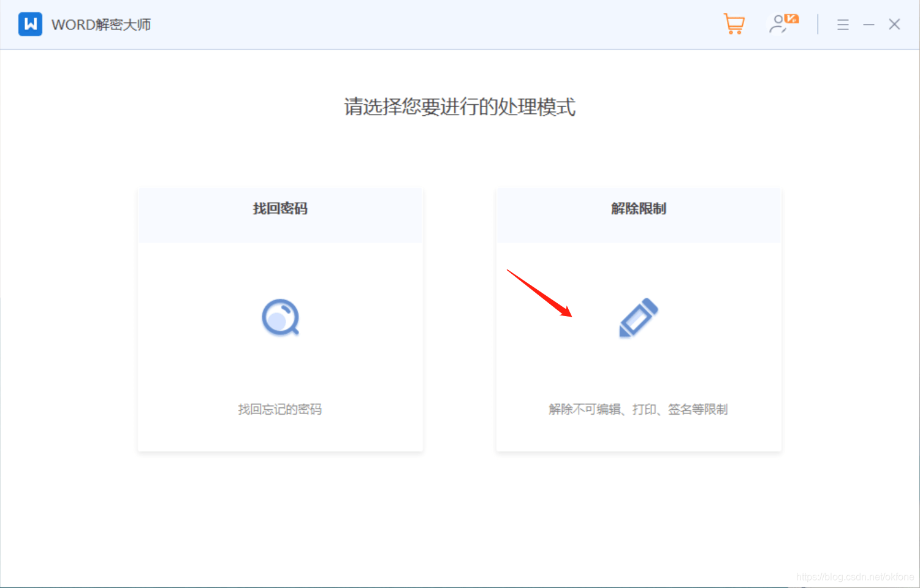The image size is (920, 588).
Task: Open the user account icon
Action: [x=779, y=24]
